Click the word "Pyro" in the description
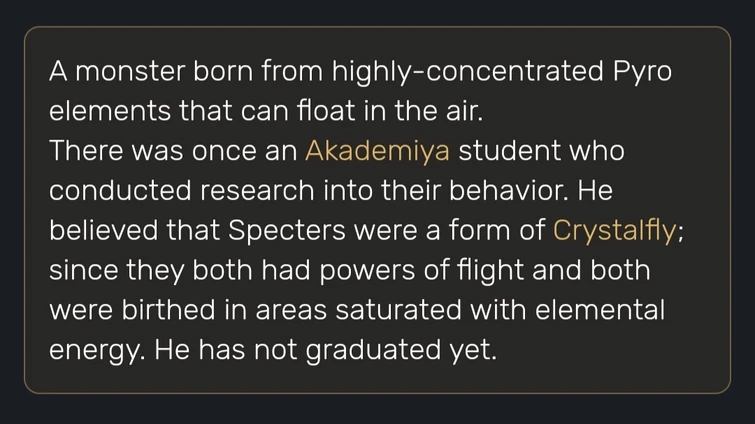This screenshot has height=424, width=755. pyautogui.click(x=641, y=72)
